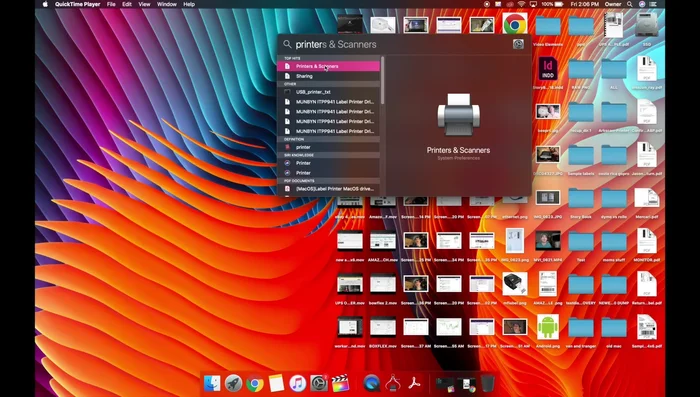Open Notification Center list icon
This screenshot has width=700, height=397.
tap(653, 4)
